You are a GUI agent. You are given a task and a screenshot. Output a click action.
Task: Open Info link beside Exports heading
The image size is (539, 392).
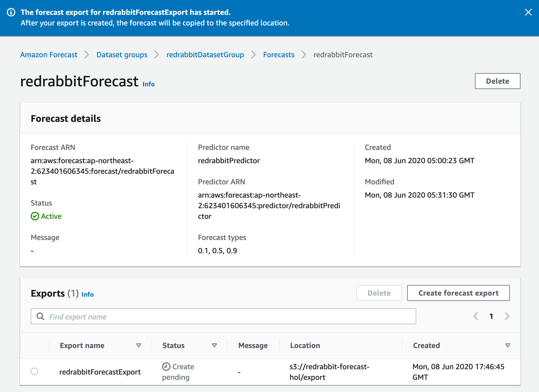coord(87,294)
